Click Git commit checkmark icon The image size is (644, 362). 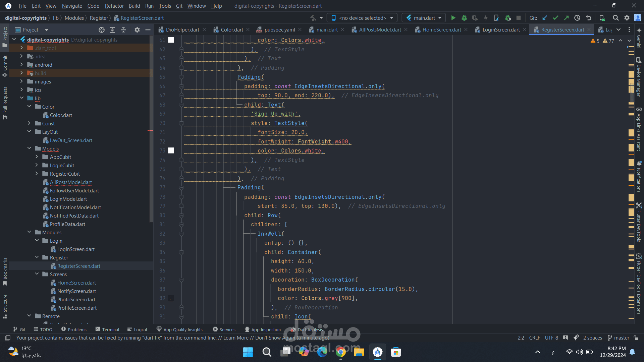(555, 18)
